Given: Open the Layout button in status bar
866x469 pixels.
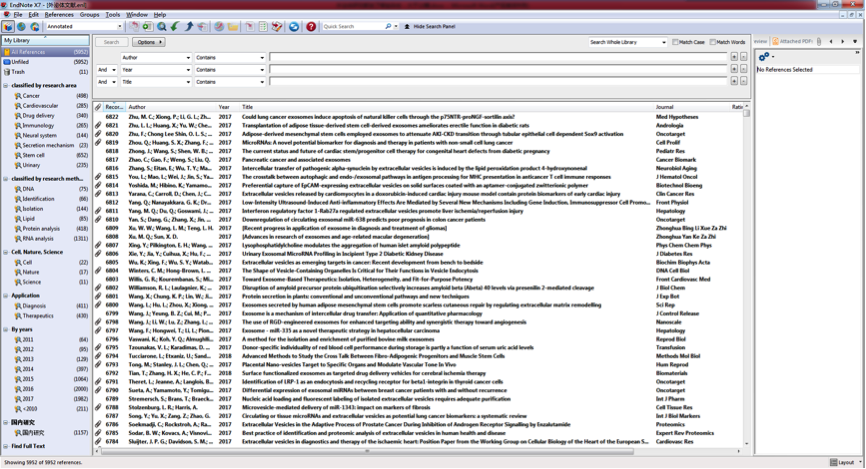Looking at the screenshot, I should [x=846, y=462].
